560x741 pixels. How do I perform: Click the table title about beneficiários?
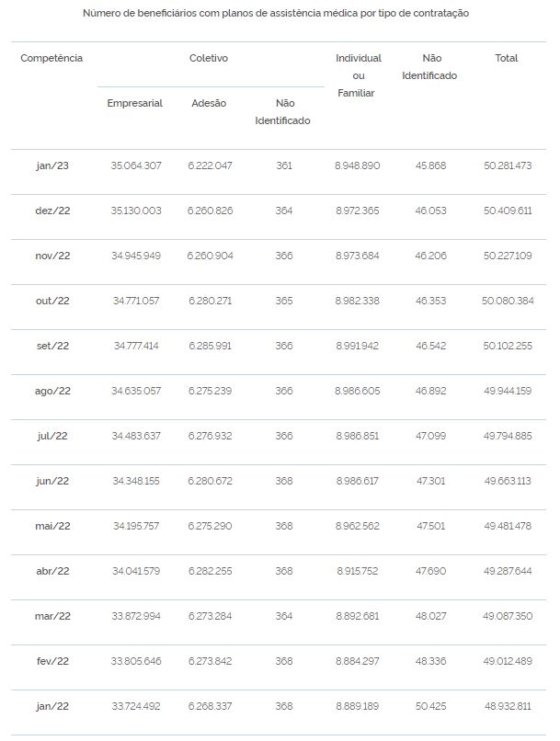pyautogui.click(x=276, y=13)
